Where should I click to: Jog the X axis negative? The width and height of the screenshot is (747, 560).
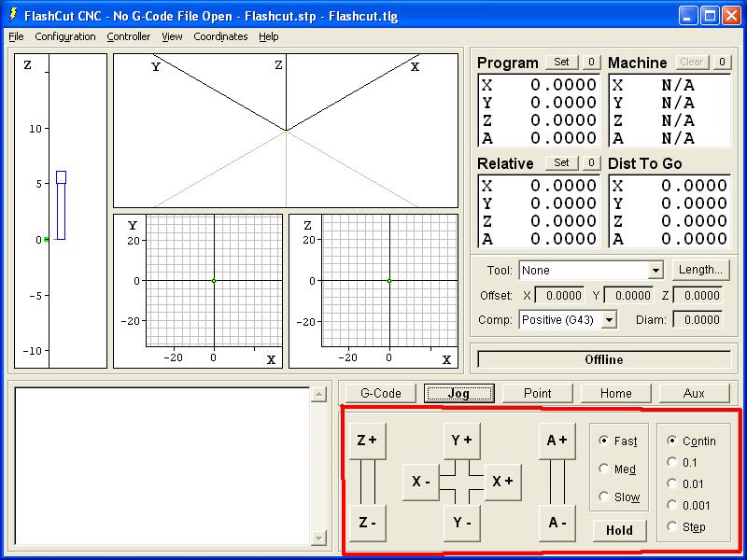tap(421, 482)
